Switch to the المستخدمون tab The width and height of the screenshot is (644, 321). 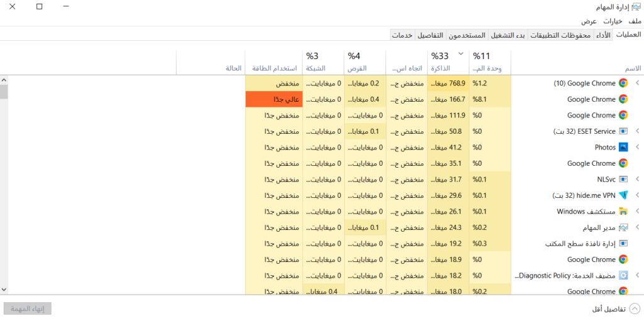[467, 35]
